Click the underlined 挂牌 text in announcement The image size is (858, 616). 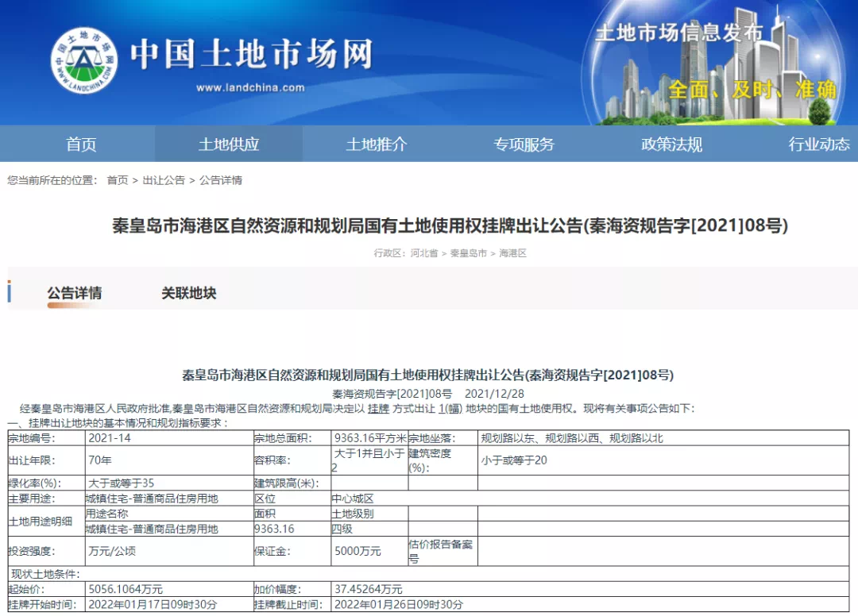378,409
